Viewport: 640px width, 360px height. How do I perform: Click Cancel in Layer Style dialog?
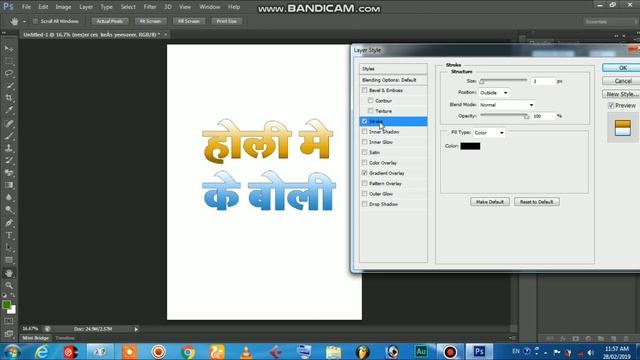621,81
